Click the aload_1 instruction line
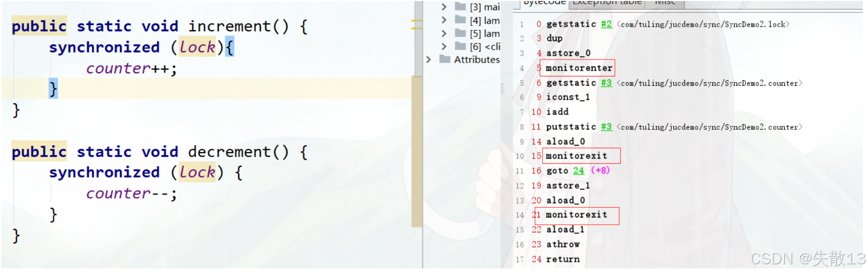Image resolution: width=868 pixels, height=274 pixels. 566,230
